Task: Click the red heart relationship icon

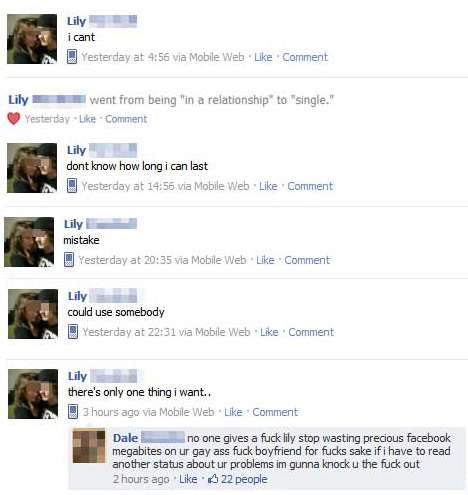Action: click(14, 118)
